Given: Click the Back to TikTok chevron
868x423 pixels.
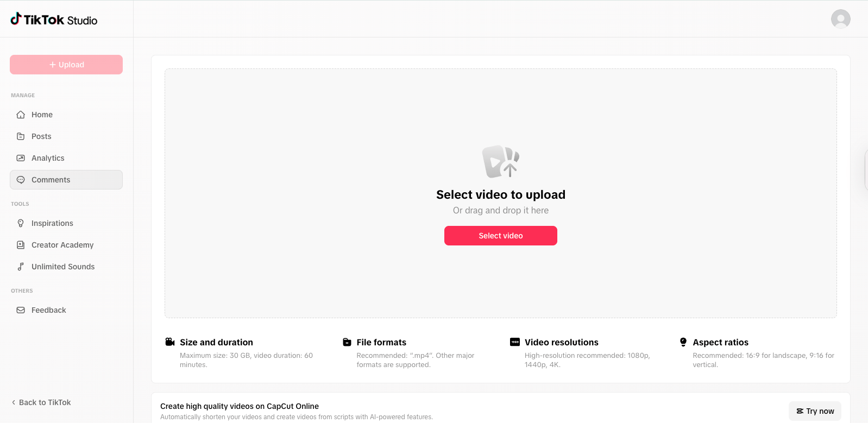Looking at the screenshot, I should tap(14, 402).
